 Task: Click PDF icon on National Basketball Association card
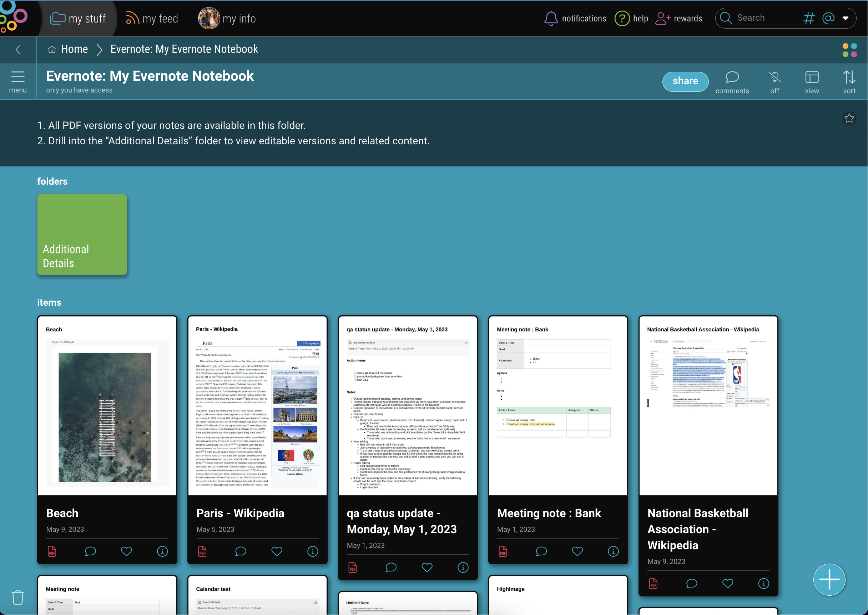tap(653, 584)
